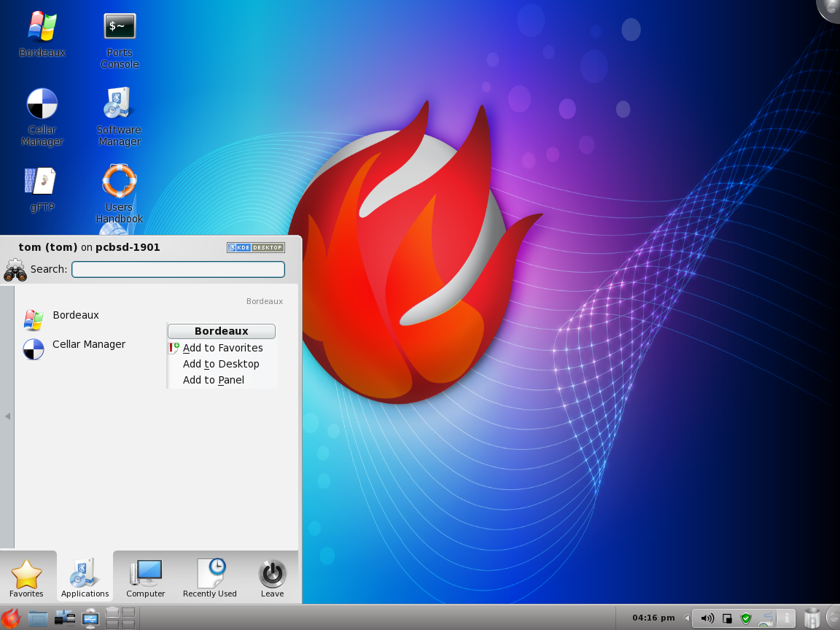Switch to the Favorites tab

[27, 577]
